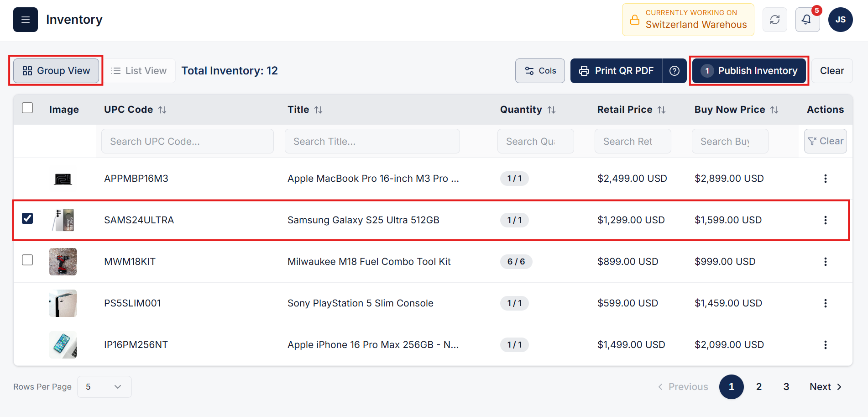
Task: Click the Total Inventory: 12 label
Action: [230, 71]
